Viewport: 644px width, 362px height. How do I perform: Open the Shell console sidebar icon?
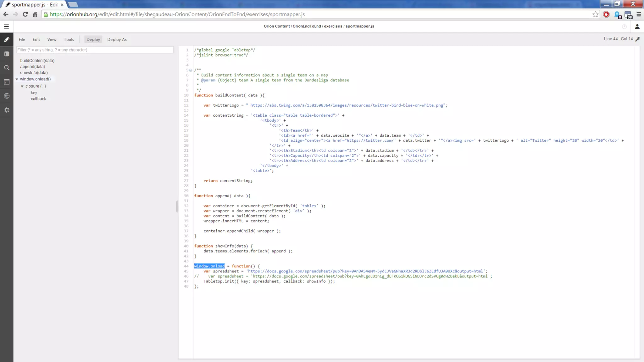(7, 82)
